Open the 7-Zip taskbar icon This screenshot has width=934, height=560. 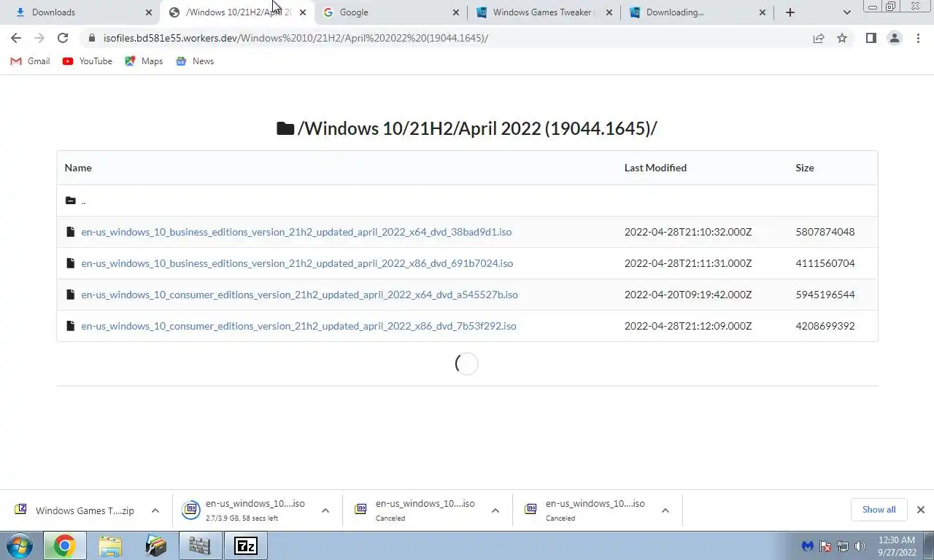[x=246, y=545]
